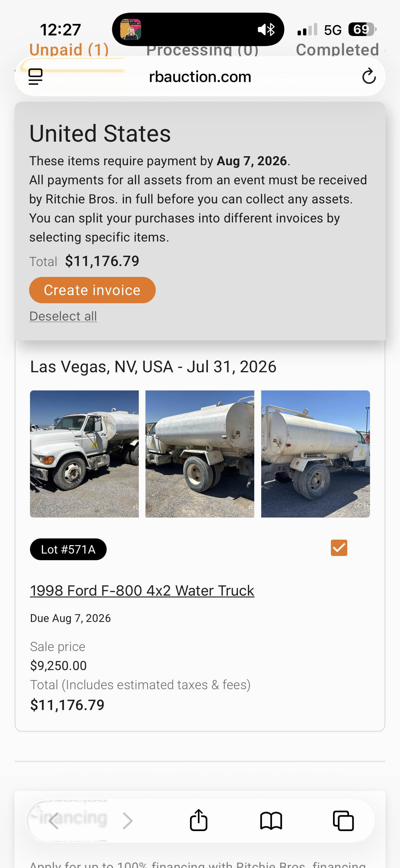Tap the audio speaker Bluetooth indicator
Viewport: 400px width, 868px height.
266,30
